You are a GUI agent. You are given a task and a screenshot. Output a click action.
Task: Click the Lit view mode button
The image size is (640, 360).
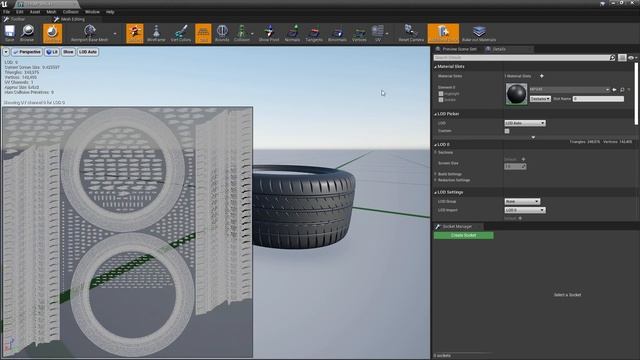pos(52,52)
